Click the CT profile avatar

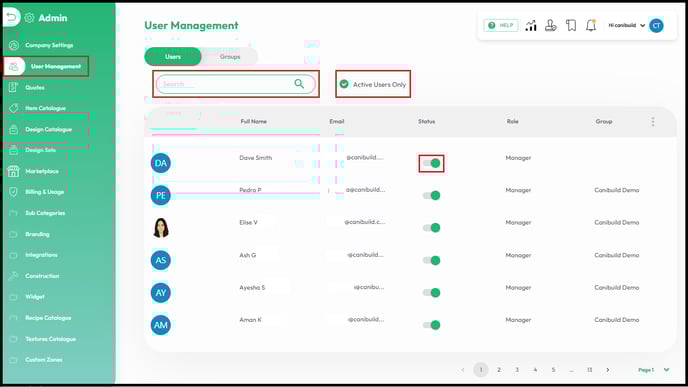(656, 25)
